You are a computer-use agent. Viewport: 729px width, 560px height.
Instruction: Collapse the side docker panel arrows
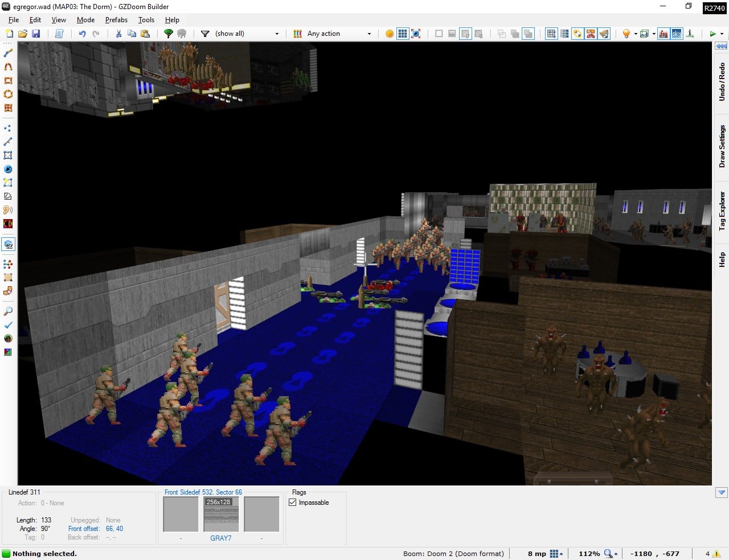(721, 47)
